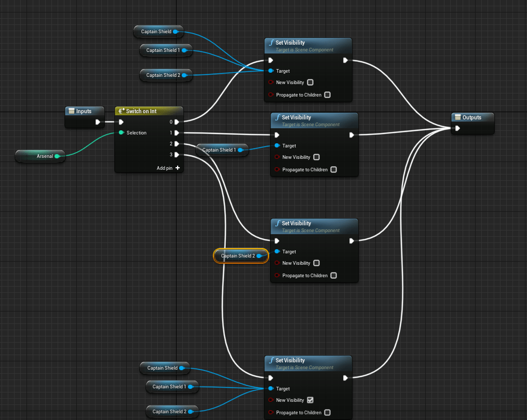Click exec input pin of Switch on Int
The width and height of the screenshot is (527, 420).
click(x=121, y=123)
